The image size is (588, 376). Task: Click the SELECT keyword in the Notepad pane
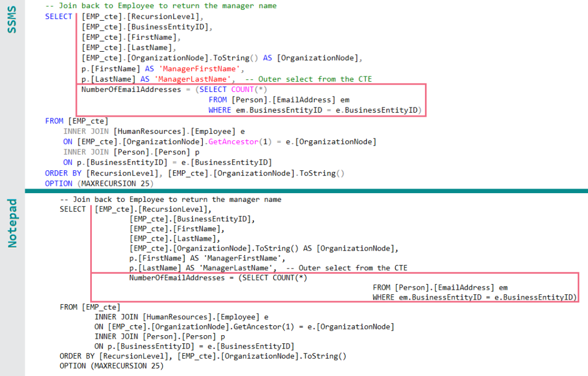point(73,209)
